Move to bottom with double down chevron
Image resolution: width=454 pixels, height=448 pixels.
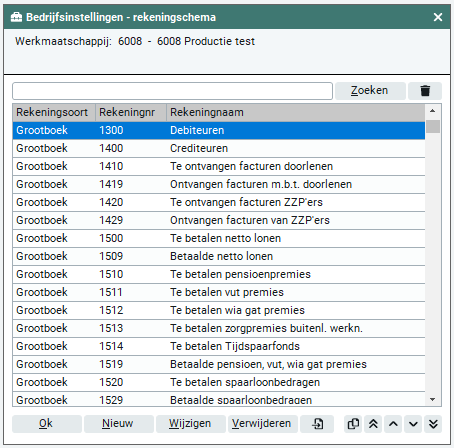click(x=433, y=424)
